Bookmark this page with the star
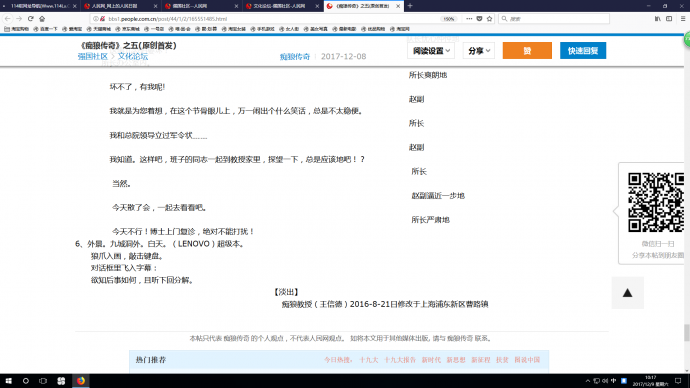The width and height of the screenshot is (690, 388). [x=489, y=19]
